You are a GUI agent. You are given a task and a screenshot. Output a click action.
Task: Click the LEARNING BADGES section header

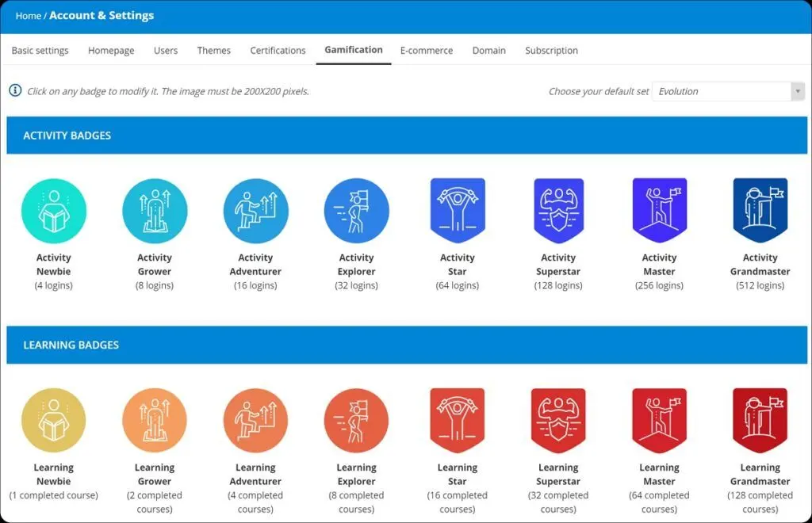pos(407,345)
